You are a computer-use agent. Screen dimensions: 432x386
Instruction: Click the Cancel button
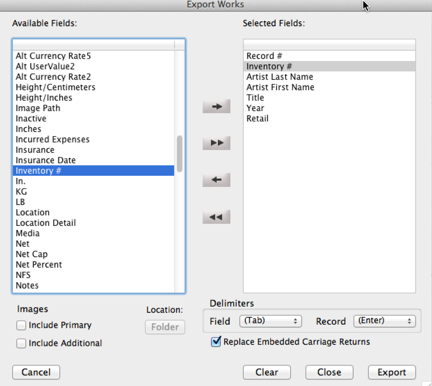coord(36,372)
